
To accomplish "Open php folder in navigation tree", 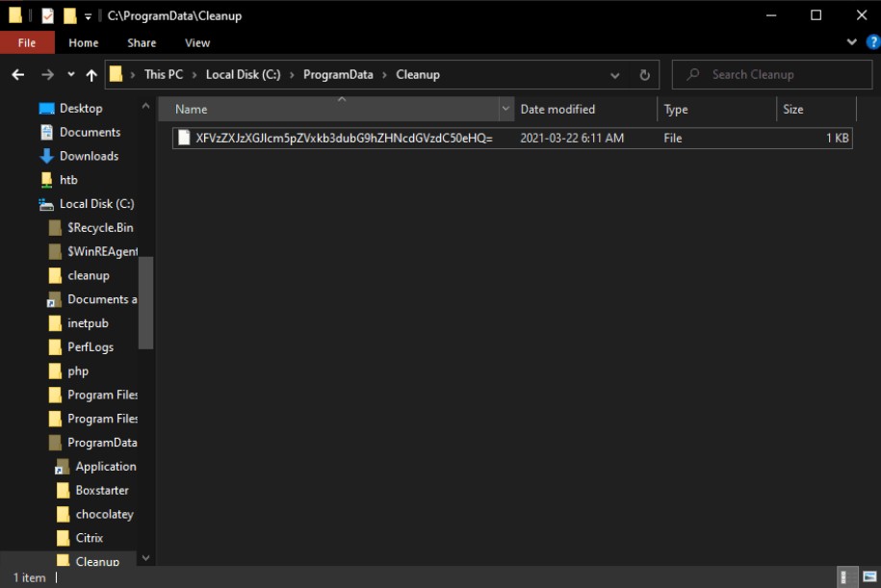I will [78, 371].
